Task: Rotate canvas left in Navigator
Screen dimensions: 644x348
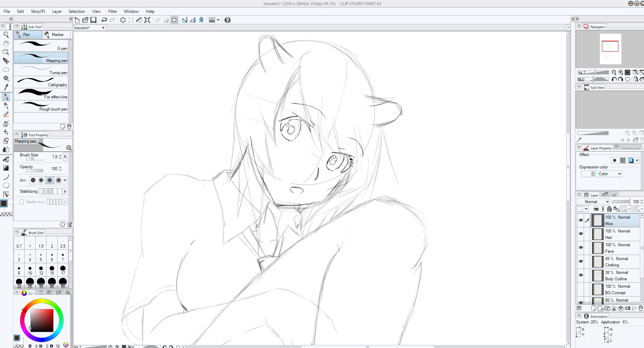Action: point(614,79)
